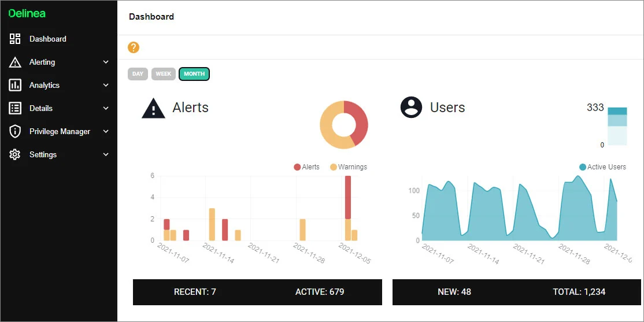Click the Active Users legend label
The image size is (644, 322).
coord(606,167)
